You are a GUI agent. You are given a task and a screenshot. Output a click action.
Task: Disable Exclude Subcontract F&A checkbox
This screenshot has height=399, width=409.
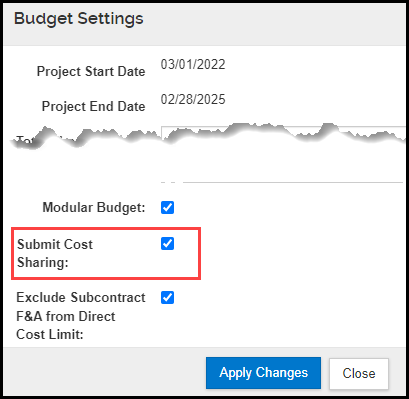(167, 298)
